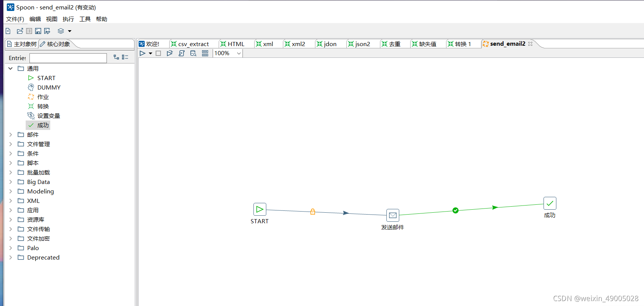
Task: Collapse the 通用 folder
Action: click(11, 68)
